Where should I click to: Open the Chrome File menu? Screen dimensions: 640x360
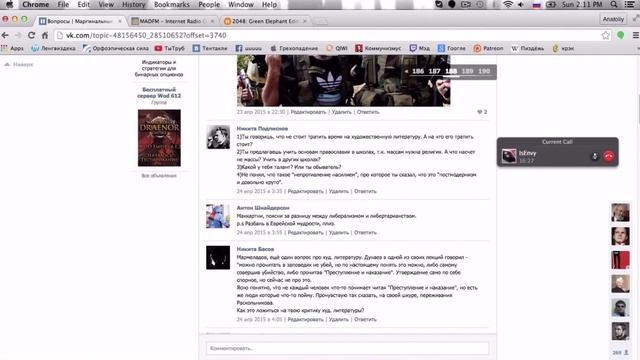click(x=63, y=4)
